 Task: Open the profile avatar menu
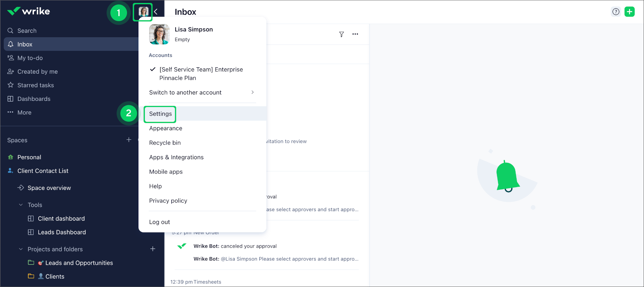coord(143,12)
